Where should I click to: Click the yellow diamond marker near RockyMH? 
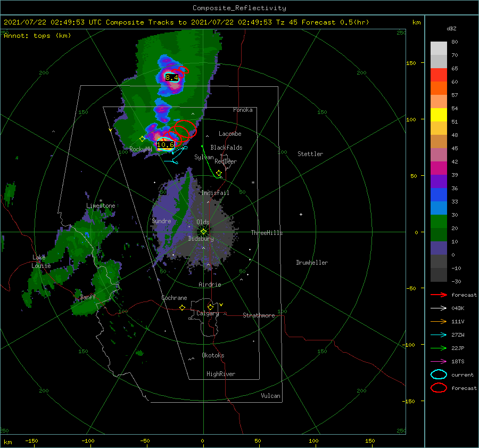(142, 139)
